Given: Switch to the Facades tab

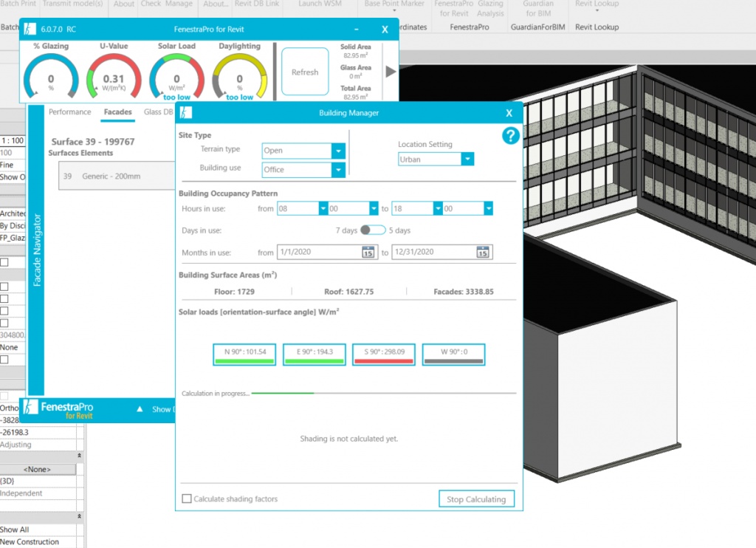Looking at the screenshot, I should [x=117, y=112].
